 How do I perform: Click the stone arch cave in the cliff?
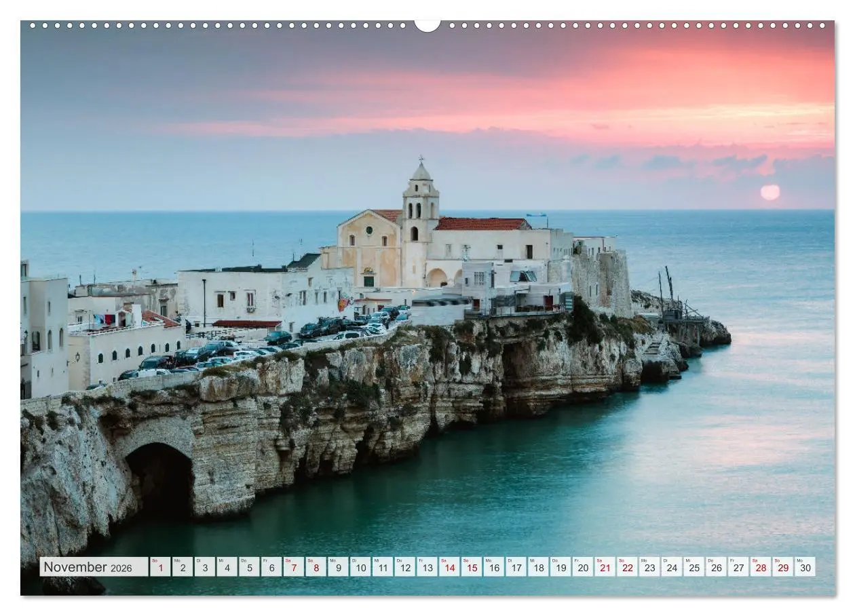160,480
